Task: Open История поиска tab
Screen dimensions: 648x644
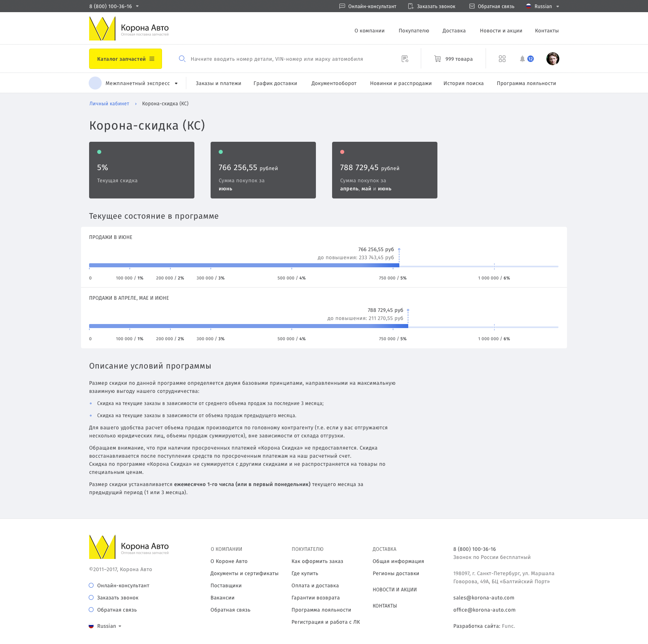Action: coord(463,83)
